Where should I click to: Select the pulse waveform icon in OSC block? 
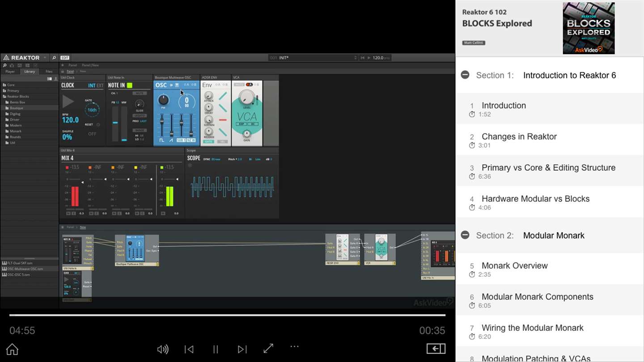161,140
